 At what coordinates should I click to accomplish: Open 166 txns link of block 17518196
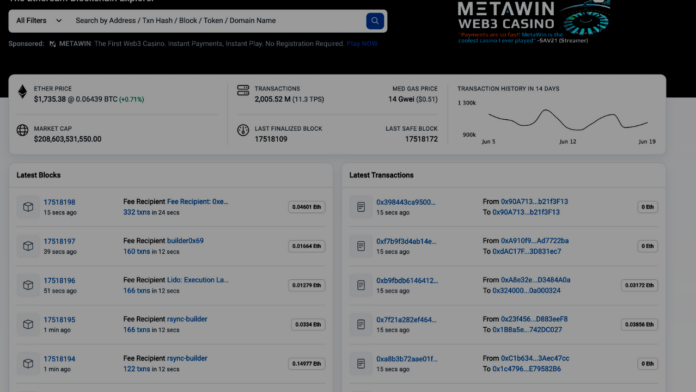(137, 290)
